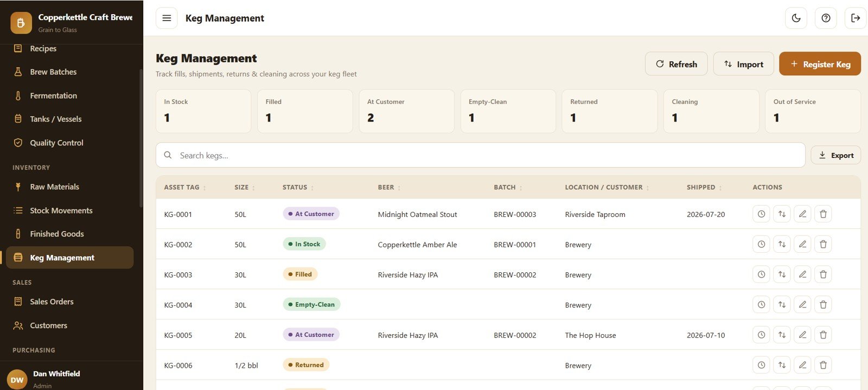Viewport: 868px width, 390px height.
Task: Click the Import button
Action: pyautogui.click(x=743, y=64)
